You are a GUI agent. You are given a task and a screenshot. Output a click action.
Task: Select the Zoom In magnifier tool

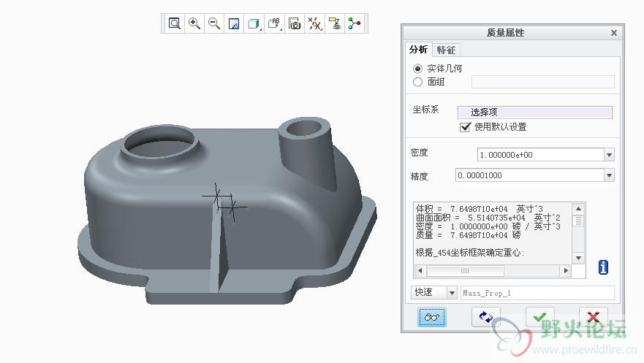[194, 23]
